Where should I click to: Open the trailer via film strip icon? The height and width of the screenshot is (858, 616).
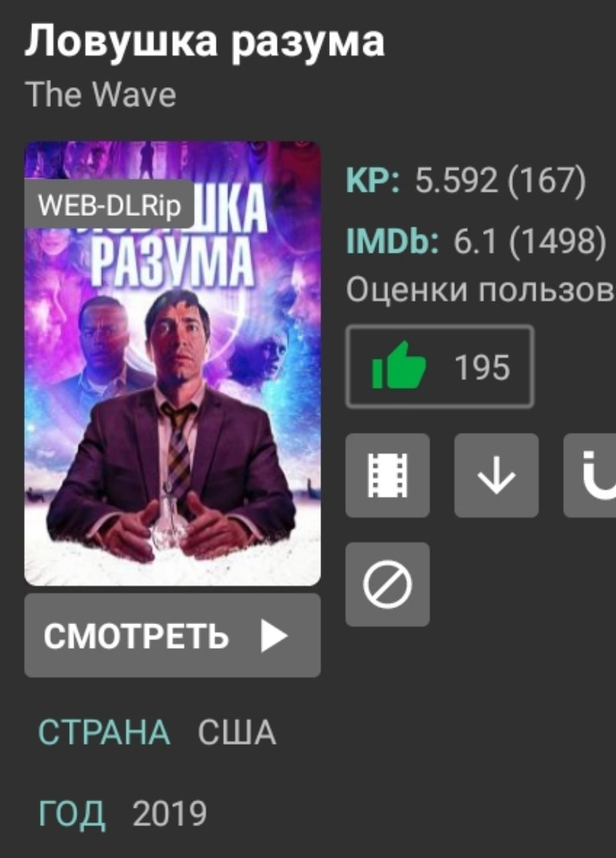[387, 475]
